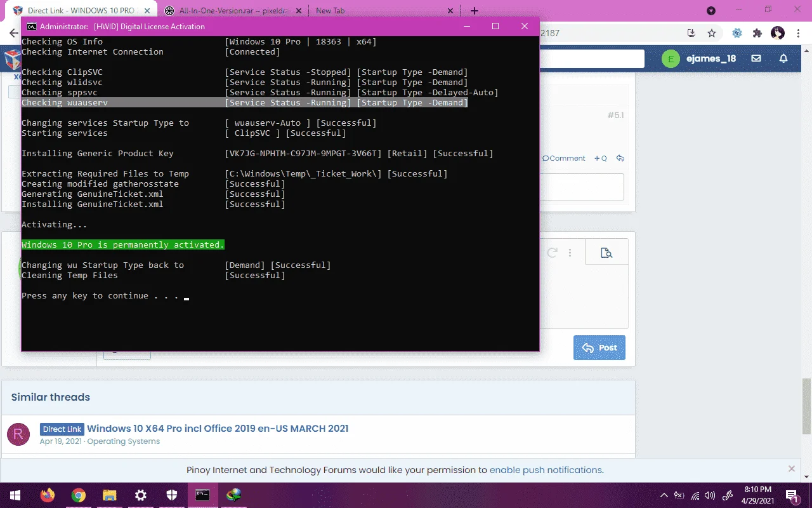812x508 pixels.
Task: Open forum alerts bell icon
Action: point(783,58)
